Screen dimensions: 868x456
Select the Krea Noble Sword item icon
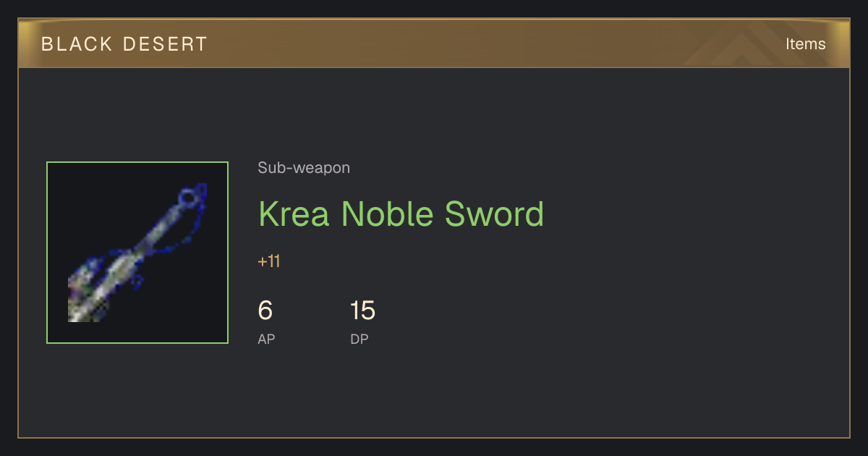click(137, 253)
